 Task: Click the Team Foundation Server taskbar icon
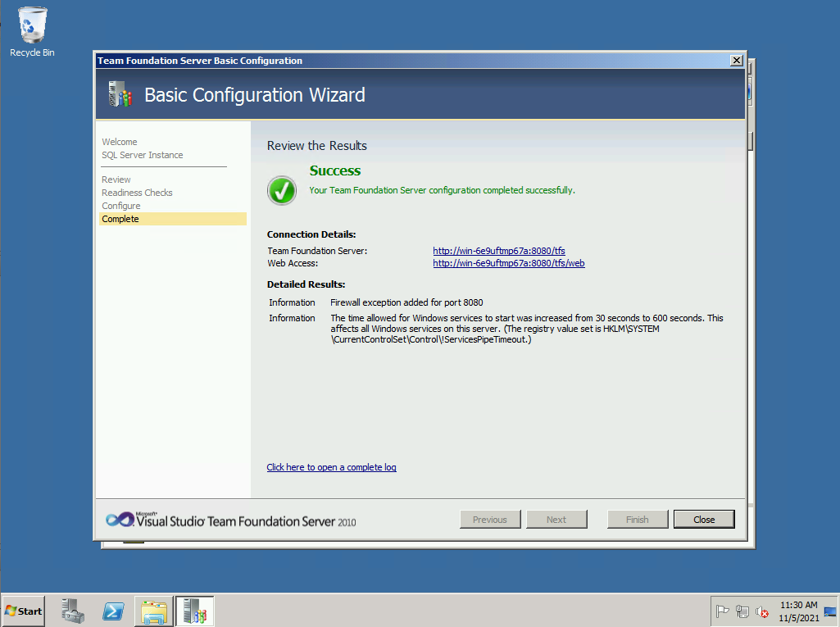pyautogui.click(x=194, y=611)
